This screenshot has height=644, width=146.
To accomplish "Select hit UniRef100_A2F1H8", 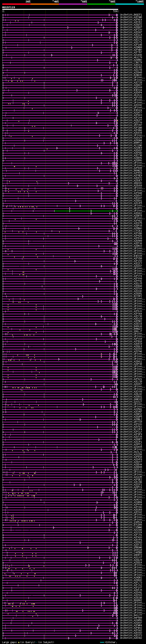I will (131, 45).
